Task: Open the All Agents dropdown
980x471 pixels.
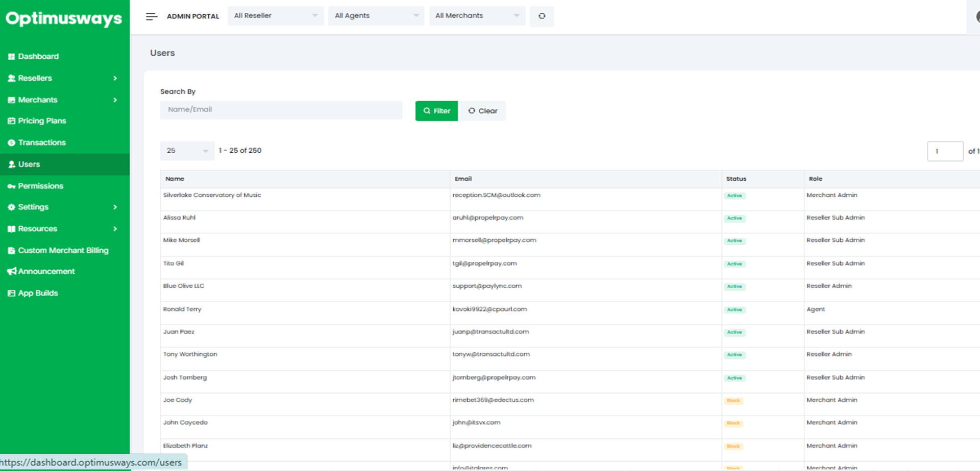Action: pyautogui.click(x=376, y=16)
